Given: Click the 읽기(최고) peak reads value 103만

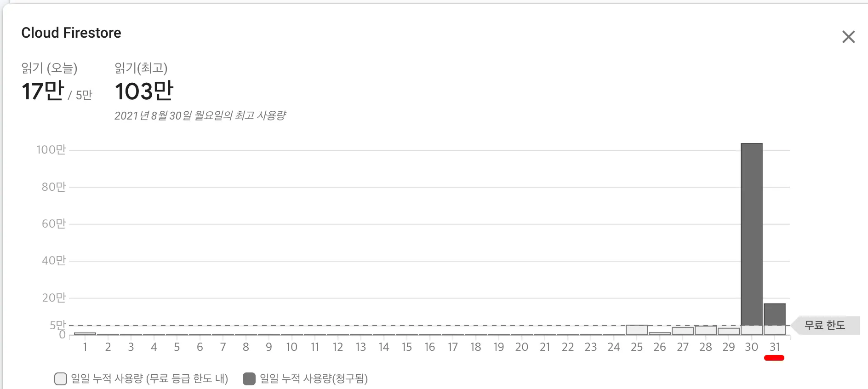Looking at the screenshot, I should 144,91.
